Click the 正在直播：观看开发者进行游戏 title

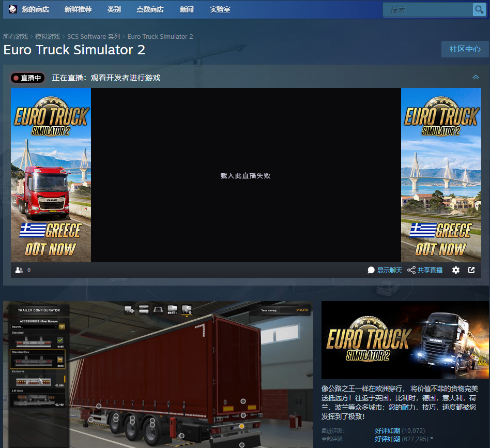[x=106, y=78]
